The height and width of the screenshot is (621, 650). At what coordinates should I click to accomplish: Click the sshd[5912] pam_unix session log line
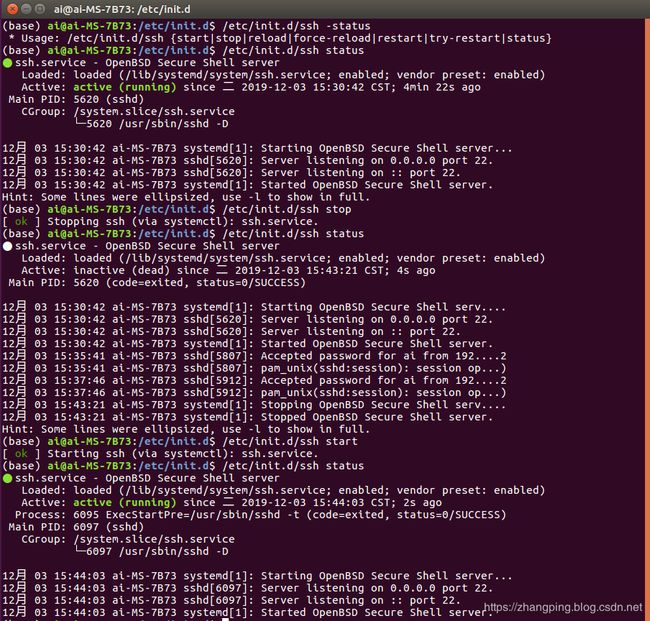[x=254, y=393]
